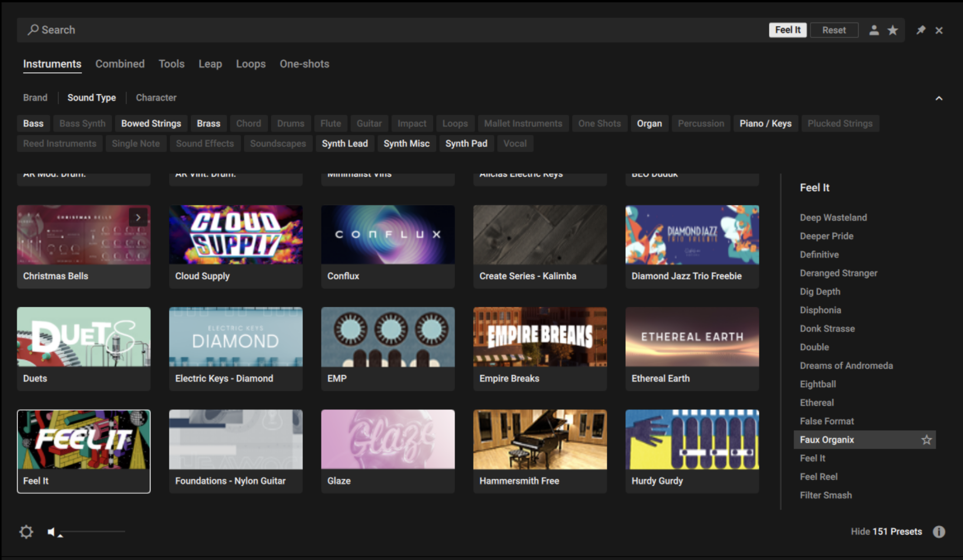Show user content with person icon
The width and height of the screenshot is (963, 560).
[x=874, y=30]
